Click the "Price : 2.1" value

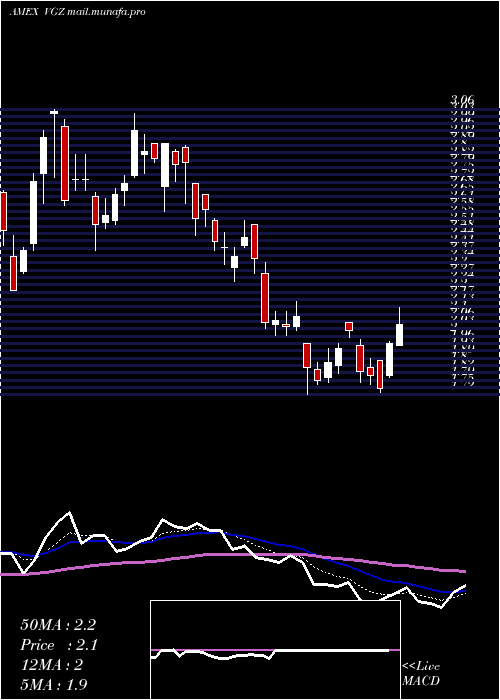tap(59, 645)
